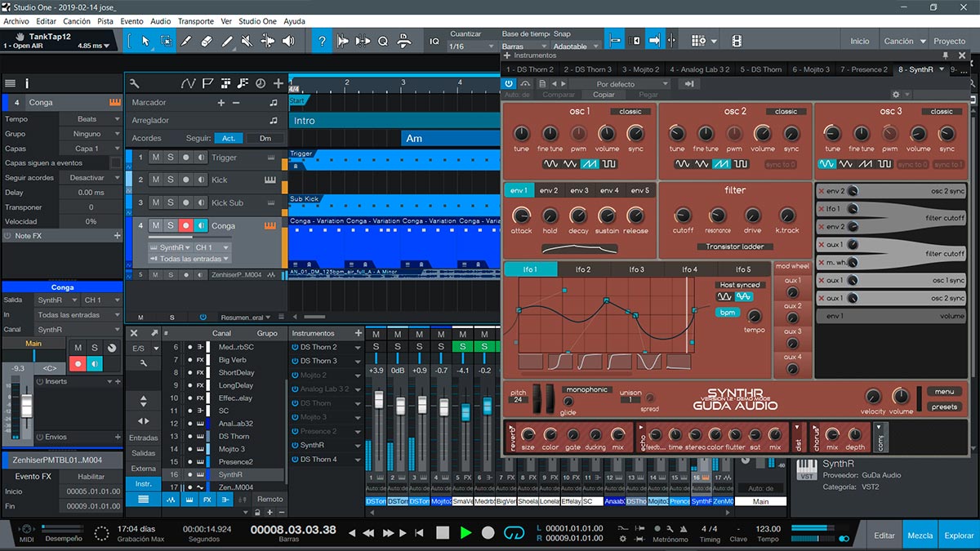Open the video track film icon

[x=737, y=40]
